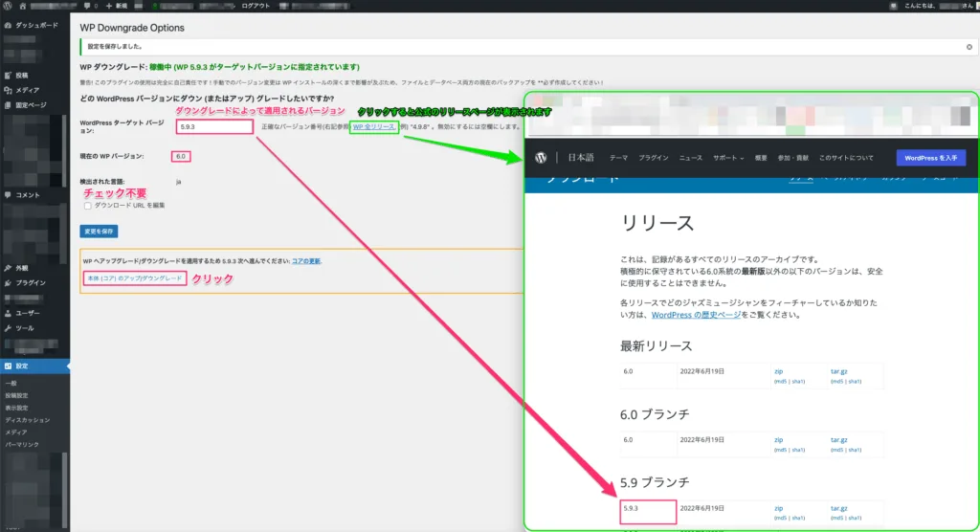Viewport: 980px width, 532px height.
Task: Expand the サポート dropdown on the release page
Action: tap(728, 158)
